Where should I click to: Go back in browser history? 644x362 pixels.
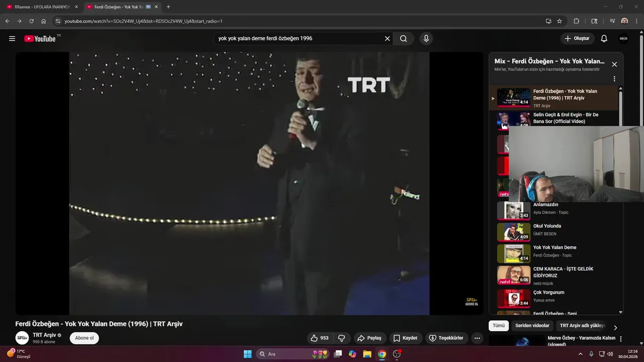[7, 21]
